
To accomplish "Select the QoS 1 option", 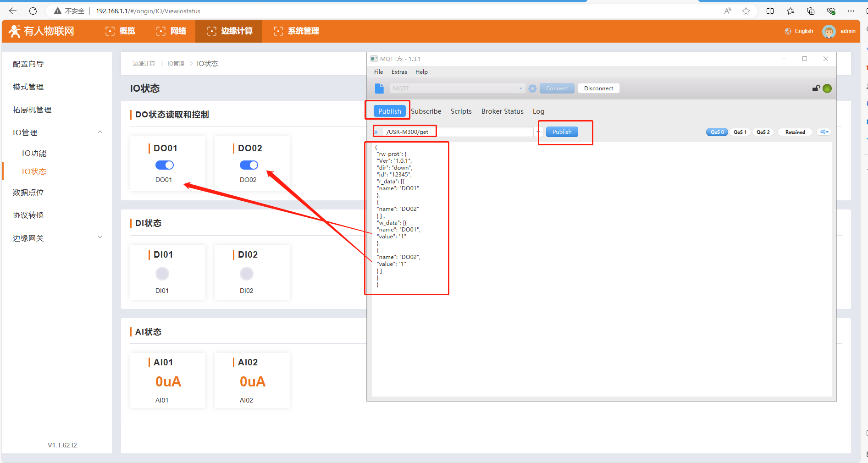I will pyautogui.click(x=740, y=132).
